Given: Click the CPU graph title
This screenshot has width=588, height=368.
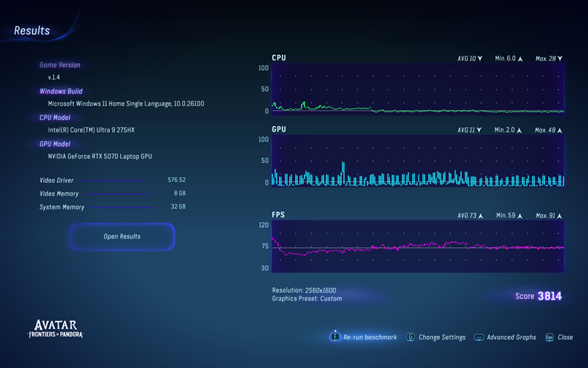Looking at the screenshot, I should click(x=279, y=58).
